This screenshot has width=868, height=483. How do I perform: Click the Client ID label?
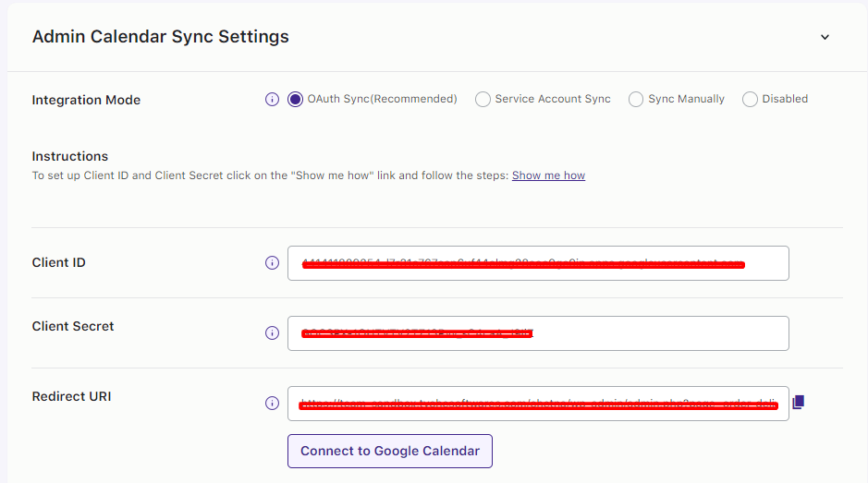58,263
